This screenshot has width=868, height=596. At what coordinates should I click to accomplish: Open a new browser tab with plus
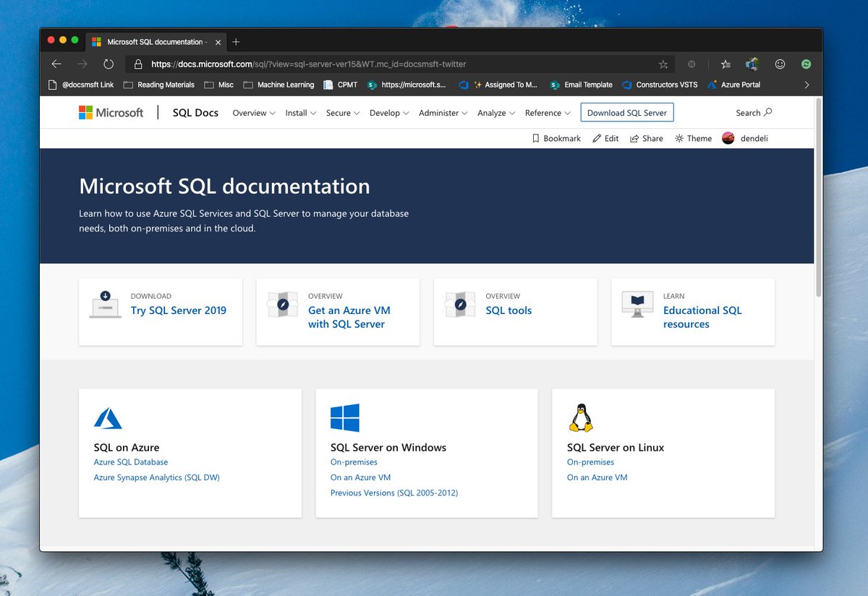tap(236, 41)
